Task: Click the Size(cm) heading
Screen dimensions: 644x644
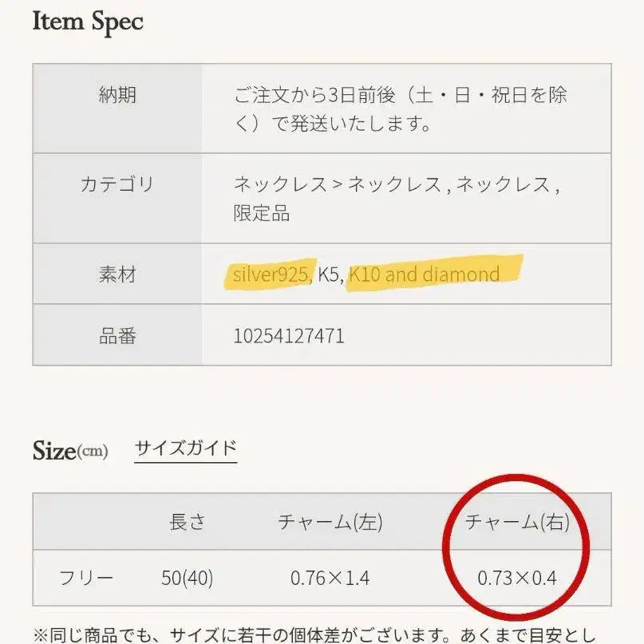Action: click(70, 451)
